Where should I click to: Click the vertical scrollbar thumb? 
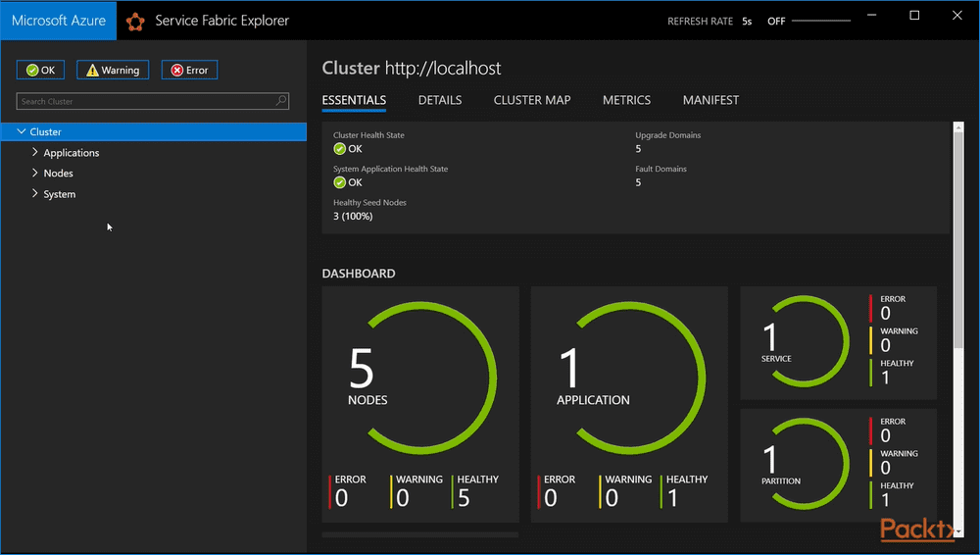[958, 241]
